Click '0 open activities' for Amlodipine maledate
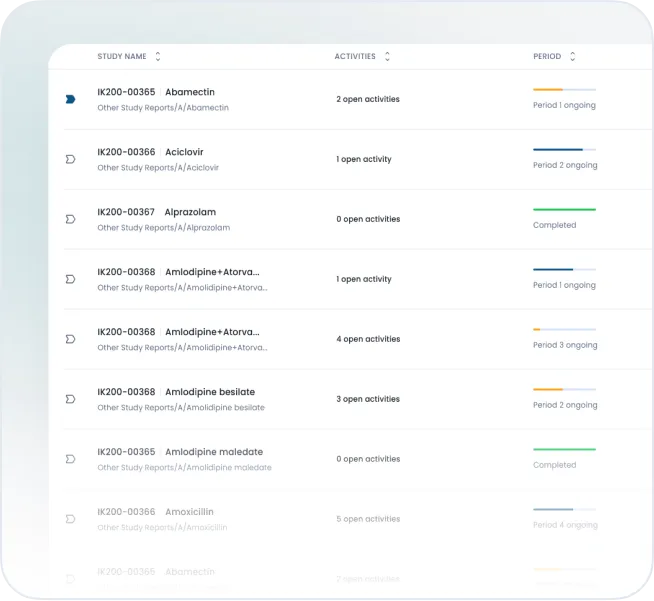 pyautogui.click(x=368, y=459)
